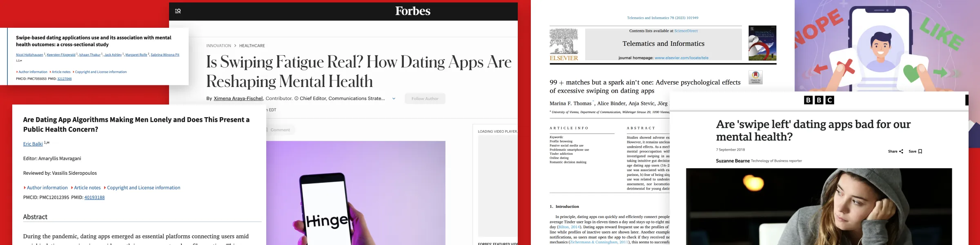
Task: Click the BBC logo
Action: [x=819, y=100]
